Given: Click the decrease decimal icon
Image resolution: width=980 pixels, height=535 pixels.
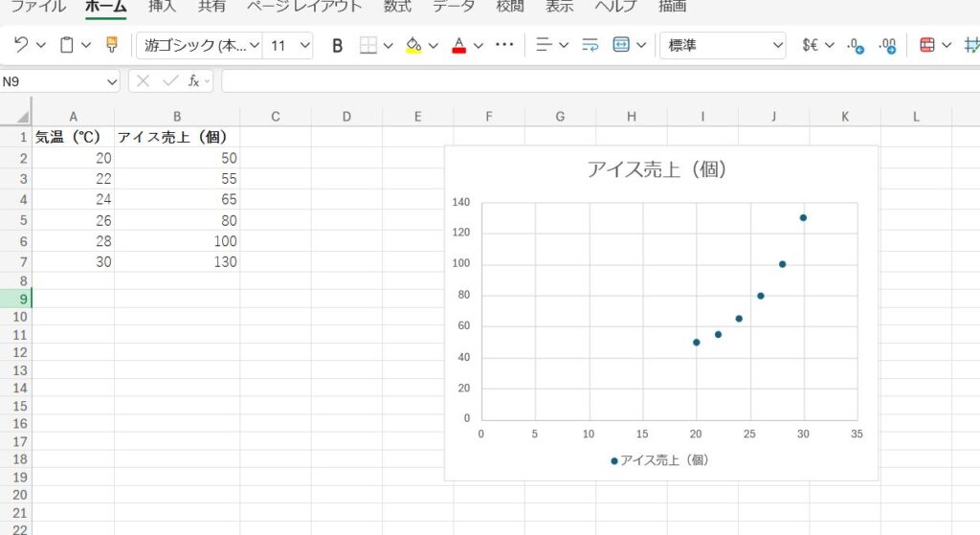Looking at the screenshot, I should [887, 45].
